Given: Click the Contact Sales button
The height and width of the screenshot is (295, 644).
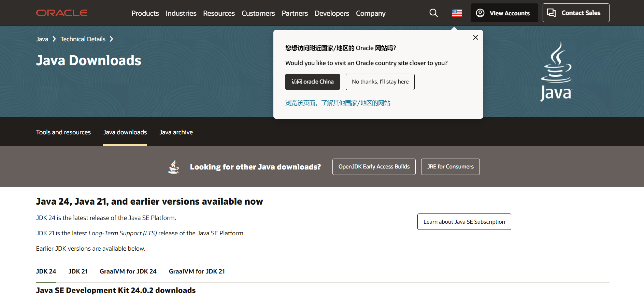Looking at the screenshot, I should point(576,13).
